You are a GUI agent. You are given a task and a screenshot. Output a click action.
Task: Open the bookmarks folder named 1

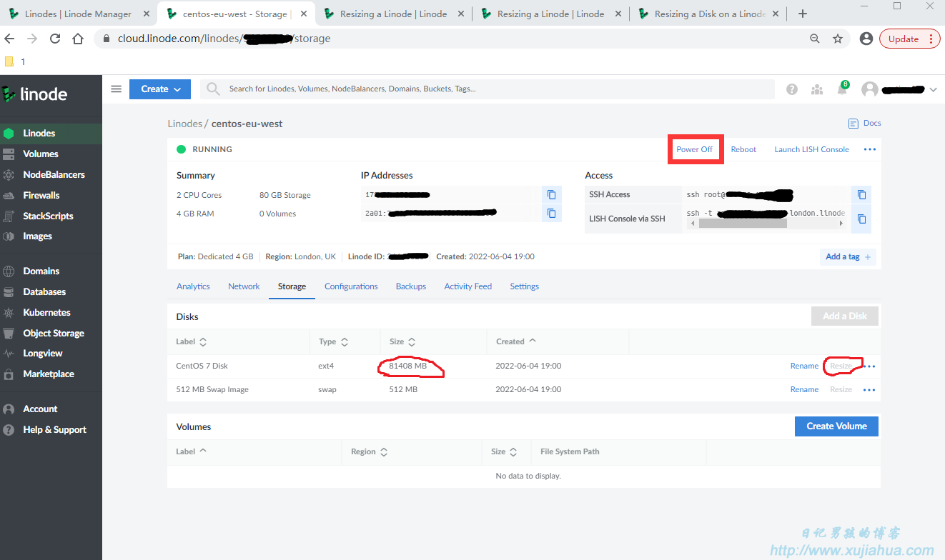click(15, 62)
